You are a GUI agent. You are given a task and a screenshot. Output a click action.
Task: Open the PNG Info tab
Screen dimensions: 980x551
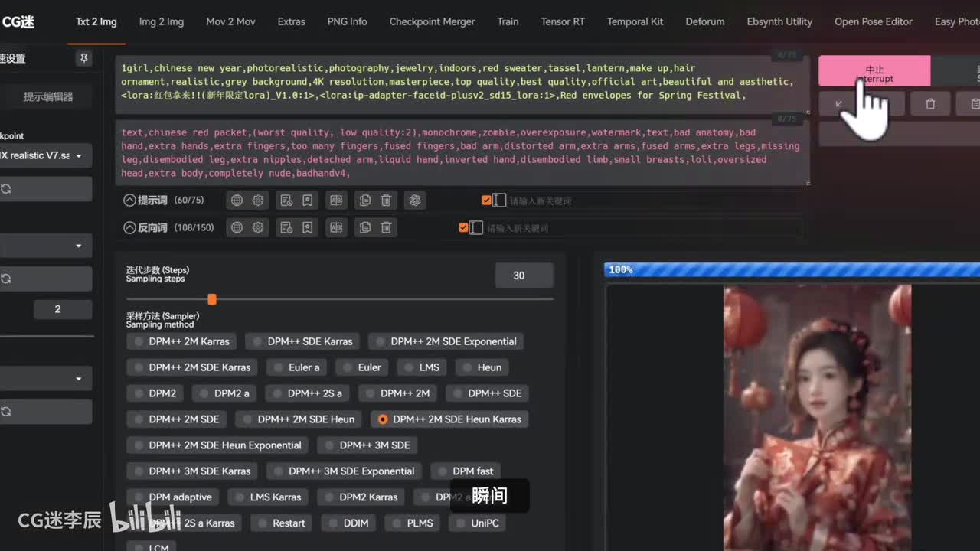(347, 21)
